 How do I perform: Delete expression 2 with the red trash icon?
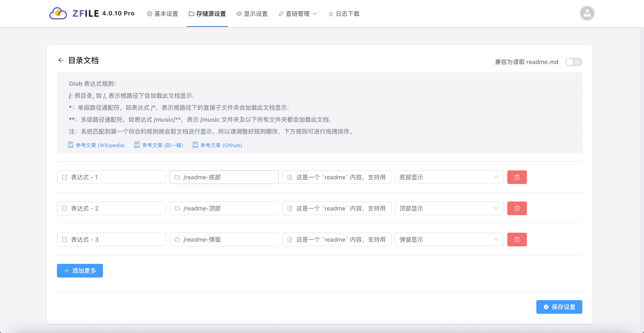pyautogui.click(x=517, y=208)
